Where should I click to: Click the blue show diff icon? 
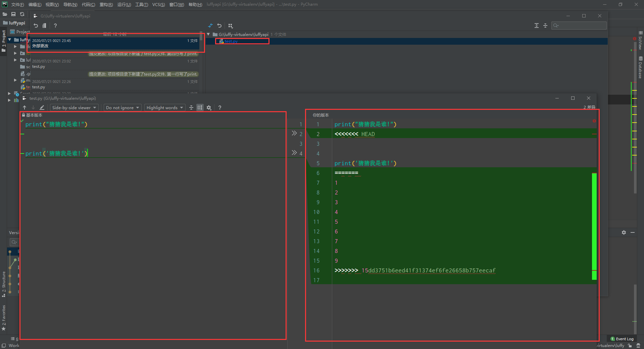tap(210, 26)
